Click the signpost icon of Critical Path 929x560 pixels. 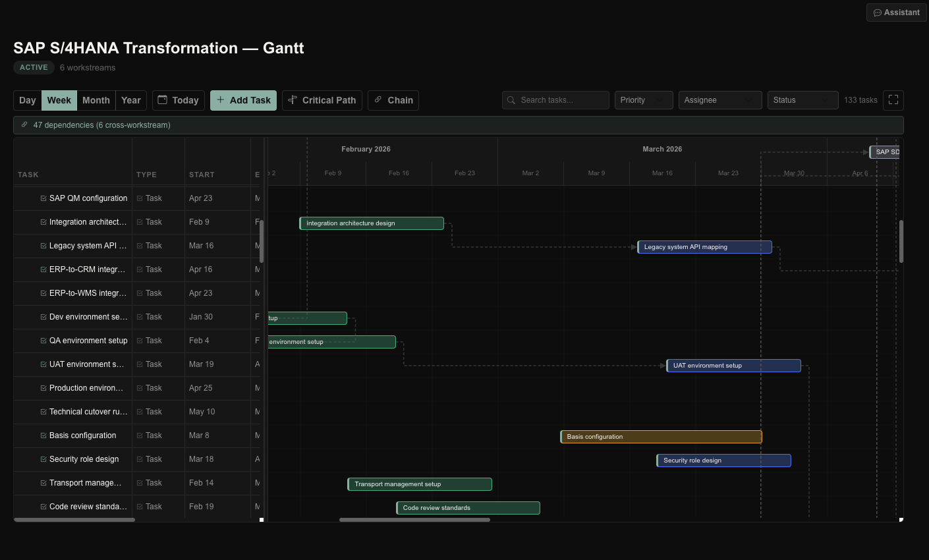click(293, 99)
